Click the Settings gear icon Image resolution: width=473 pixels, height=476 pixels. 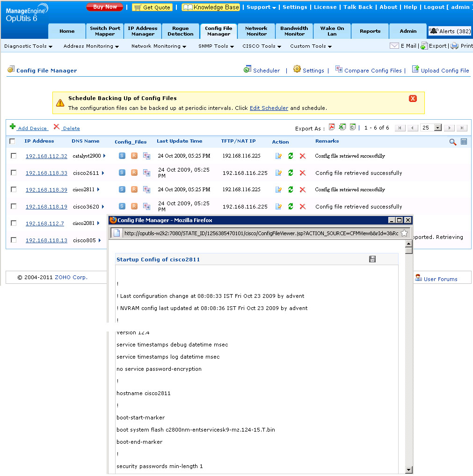[x=297, y=69]
